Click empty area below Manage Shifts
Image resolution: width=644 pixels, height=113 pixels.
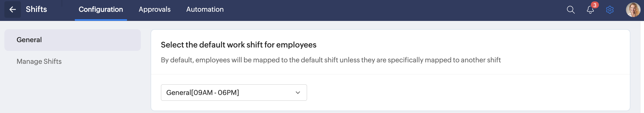72,90
